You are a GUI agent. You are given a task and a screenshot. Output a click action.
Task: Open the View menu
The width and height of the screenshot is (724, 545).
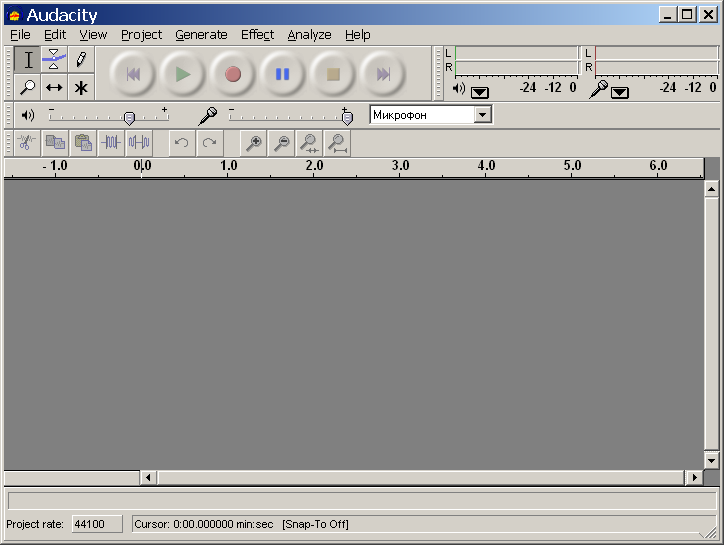pos(93,35)
